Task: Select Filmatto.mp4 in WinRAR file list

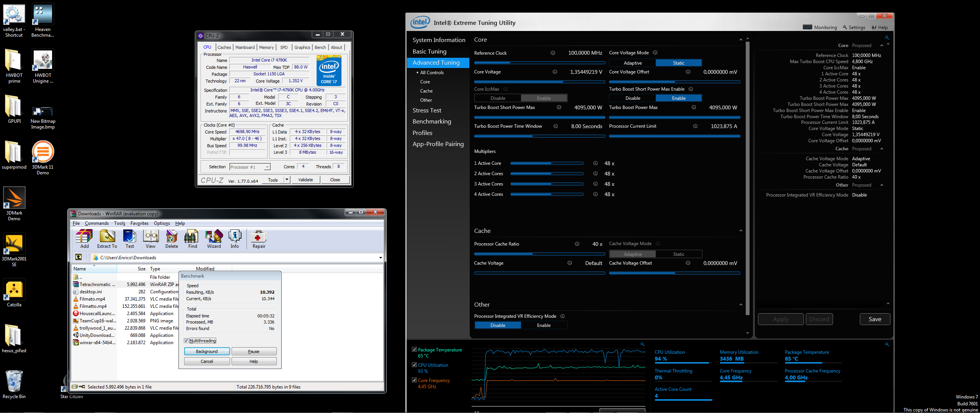Action: [93, 306]
